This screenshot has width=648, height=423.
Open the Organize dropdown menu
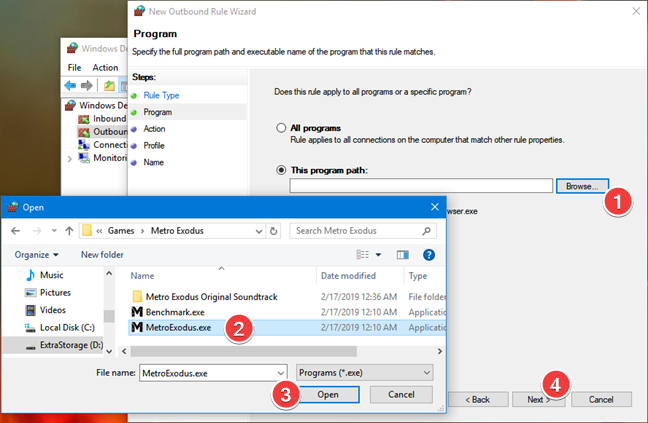[x=36, y=255]
